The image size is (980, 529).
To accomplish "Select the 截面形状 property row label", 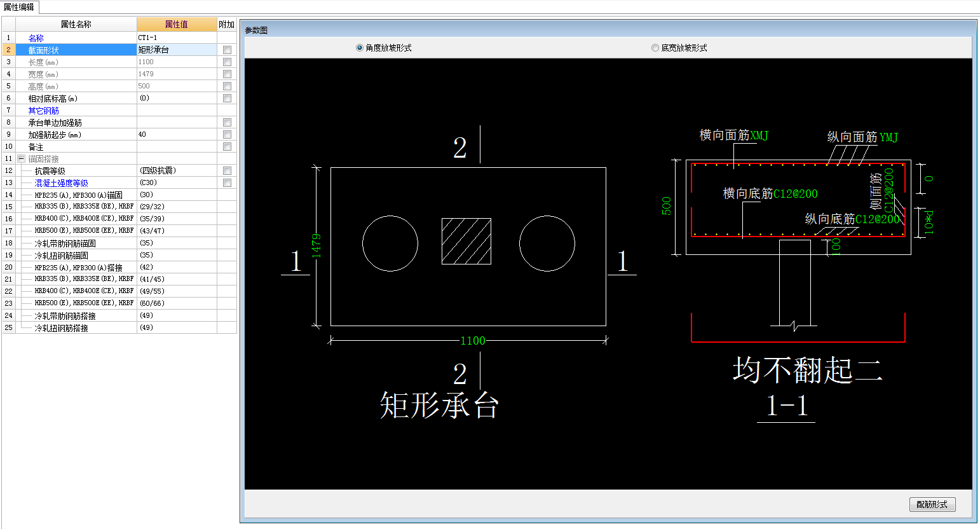I will [43, 50].
